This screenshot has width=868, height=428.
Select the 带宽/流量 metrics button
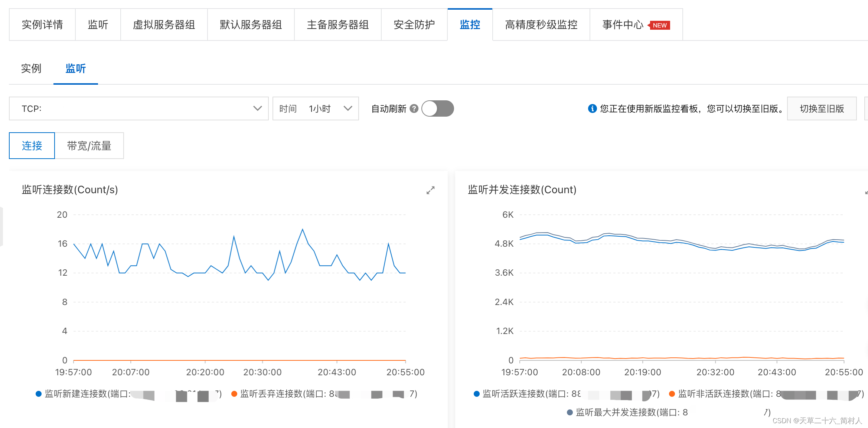89,146
